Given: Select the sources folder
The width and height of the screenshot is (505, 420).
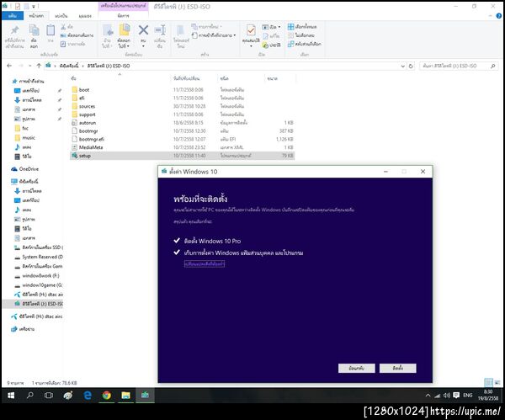Looking at the screenshot, I should [182, 106].
